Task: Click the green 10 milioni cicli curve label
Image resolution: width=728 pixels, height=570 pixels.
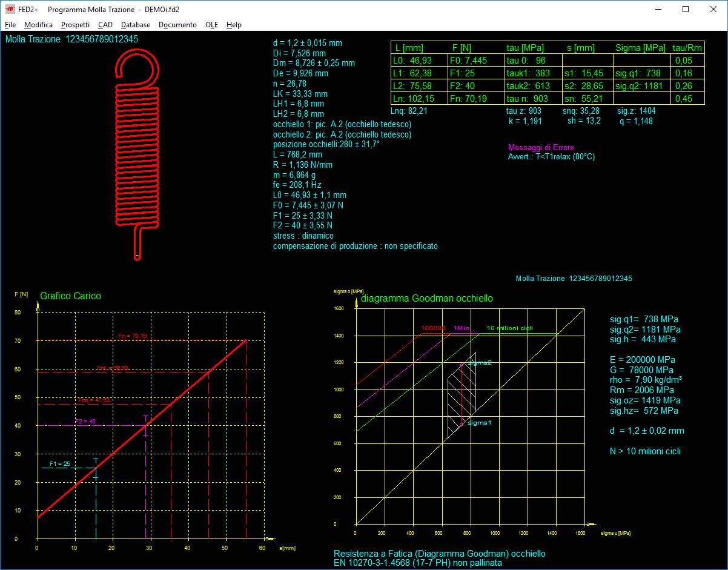Action: click(x=509, y=328)
